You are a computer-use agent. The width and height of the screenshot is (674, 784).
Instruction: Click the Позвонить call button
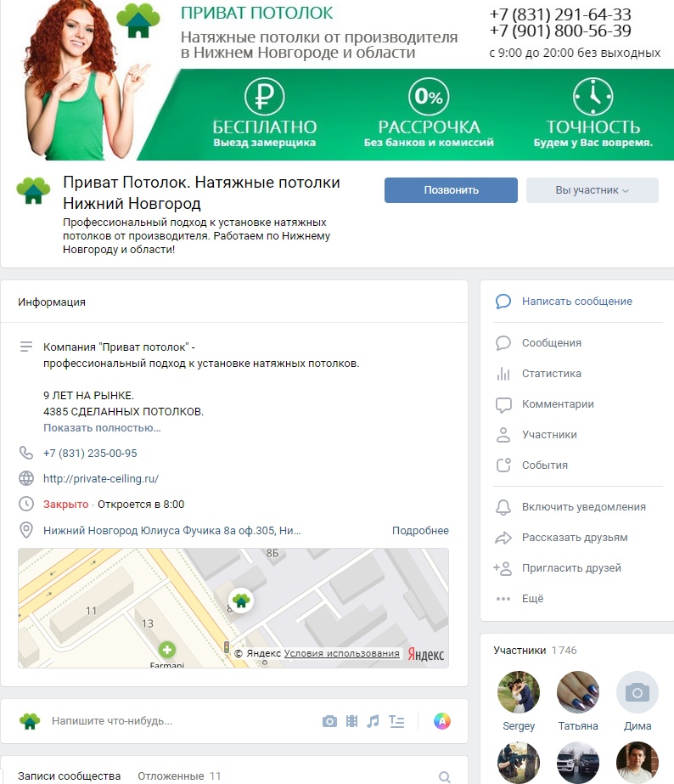[451, 190]
